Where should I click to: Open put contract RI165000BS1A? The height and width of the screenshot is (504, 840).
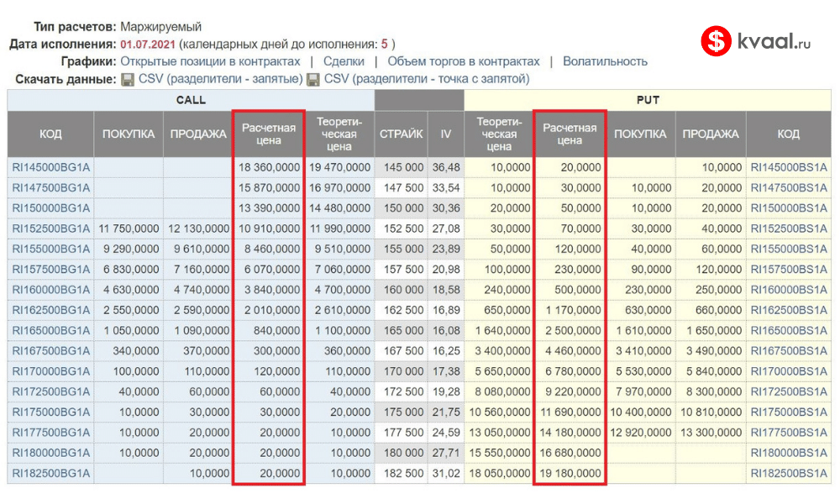[x=789, y=330]
